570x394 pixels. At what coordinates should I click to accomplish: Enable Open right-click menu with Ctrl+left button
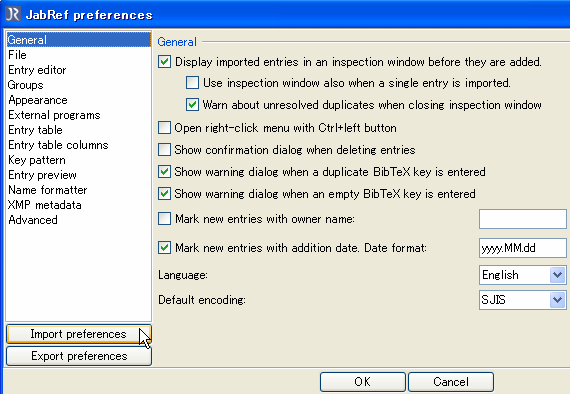164,128
